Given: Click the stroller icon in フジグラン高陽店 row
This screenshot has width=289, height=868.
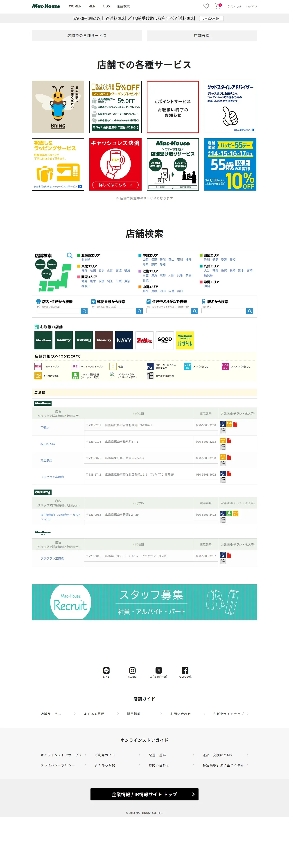Looking at the screenshot, I should 223,474.
